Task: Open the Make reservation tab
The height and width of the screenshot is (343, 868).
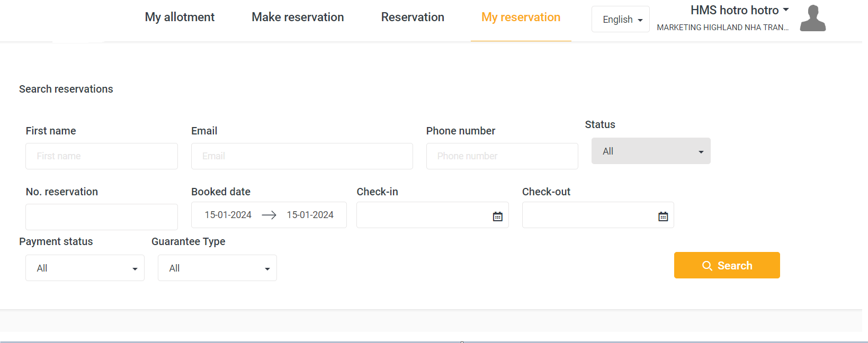Action: click(x=298, y=17)
